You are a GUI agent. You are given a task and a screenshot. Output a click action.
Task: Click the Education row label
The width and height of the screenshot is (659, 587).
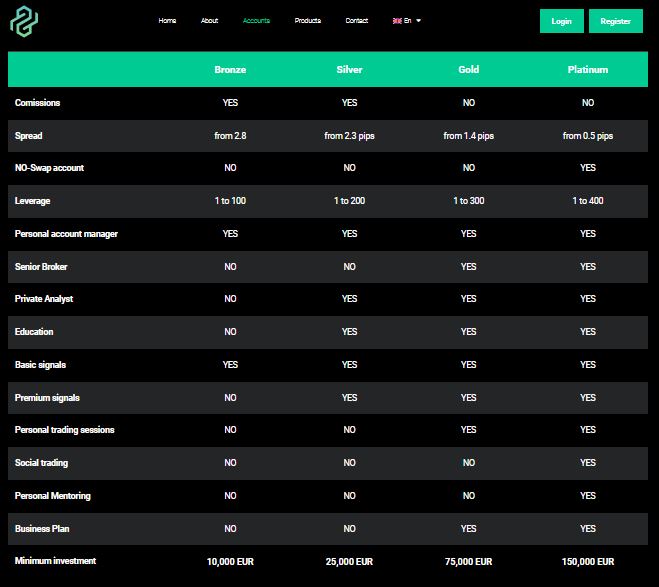click(x=34, y=332)
